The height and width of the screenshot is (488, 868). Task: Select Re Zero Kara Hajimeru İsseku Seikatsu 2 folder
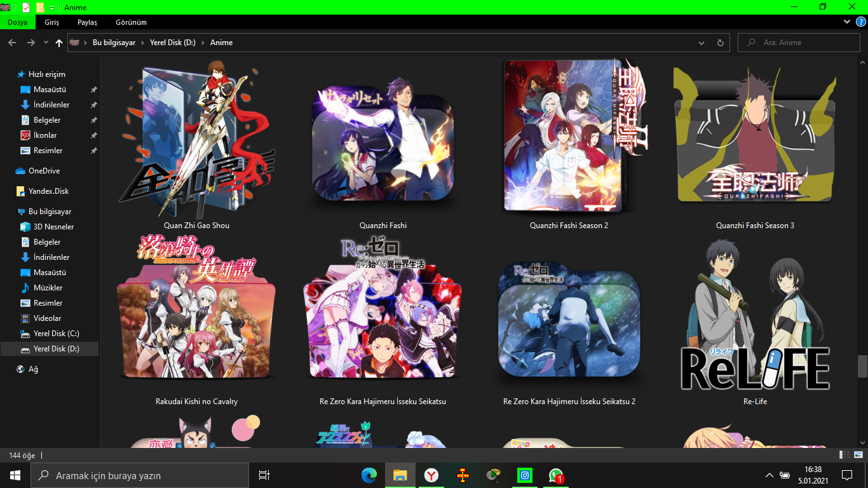(x=569, y=321)
